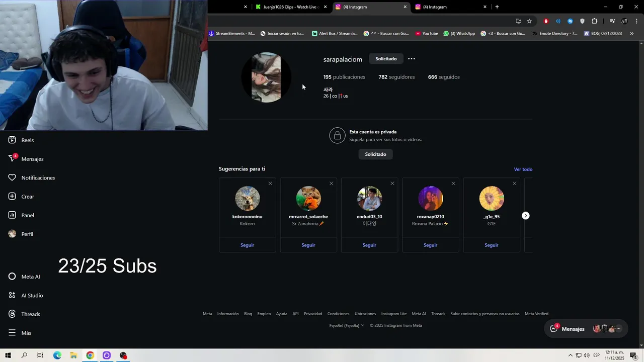644x362 pixels.
Task: Follow roxanap0210 with Seguir
Action: tap(430, 245)
